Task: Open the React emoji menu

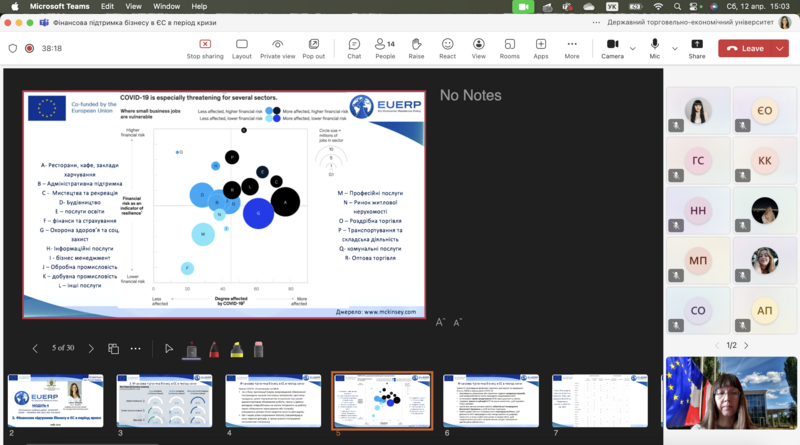Action: click(x=447, y=48)
